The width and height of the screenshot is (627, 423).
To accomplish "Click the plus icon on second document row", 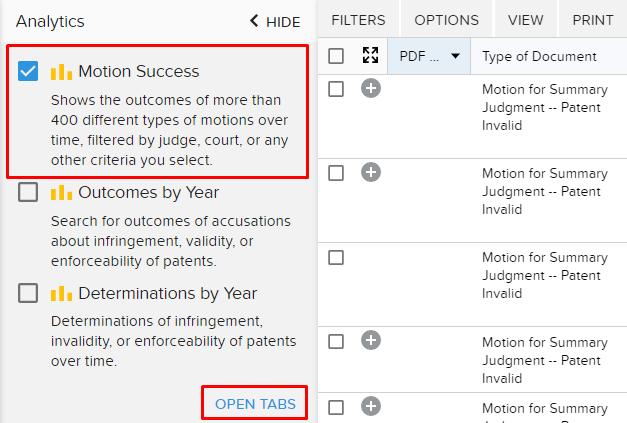I will point(371,172).
